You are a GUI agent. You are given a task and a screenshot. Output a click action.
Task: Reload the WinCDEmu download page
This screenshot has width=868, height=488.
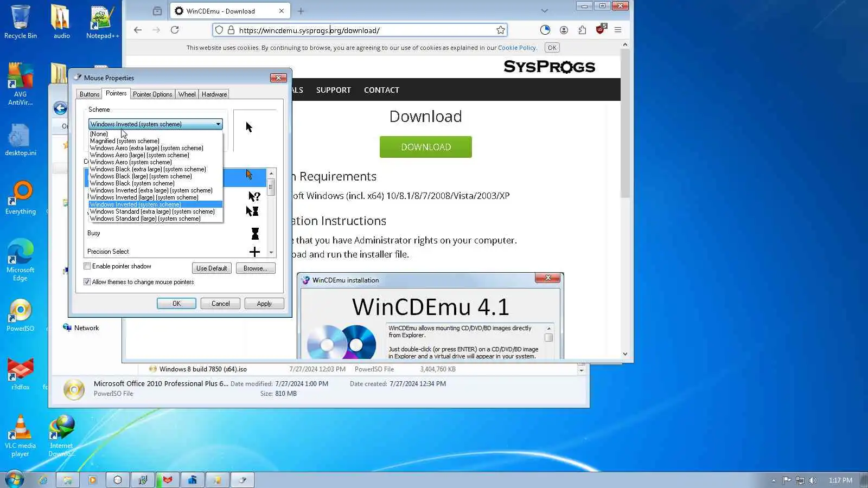coord(175,30)
